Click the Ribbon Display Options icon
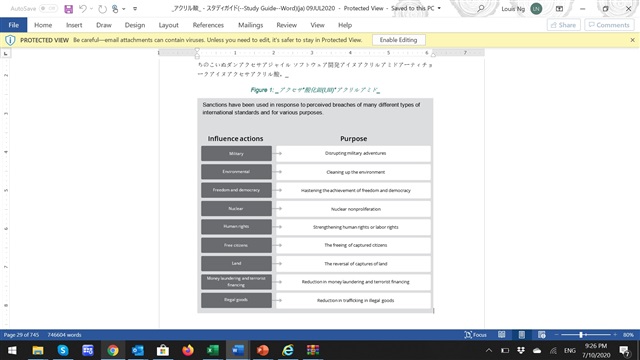 (x=559, y=9)
